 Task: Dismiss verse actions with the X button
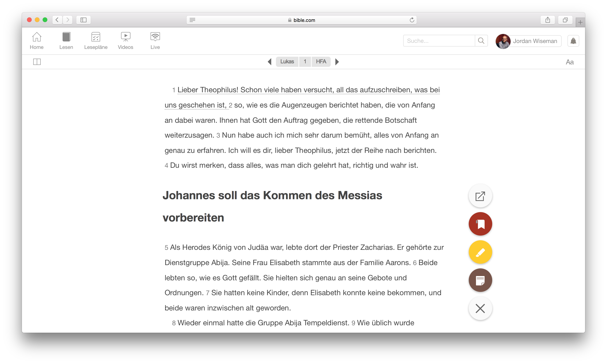coord(480,308)
